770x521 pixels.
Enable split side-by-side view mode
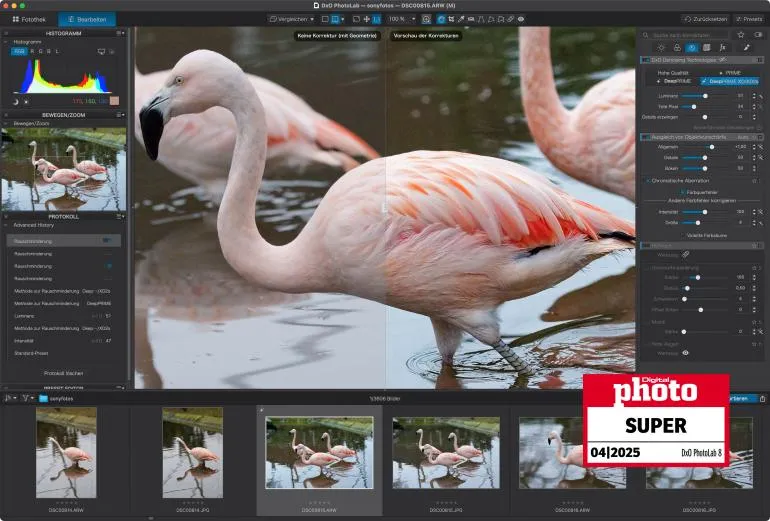click(335, 19)
